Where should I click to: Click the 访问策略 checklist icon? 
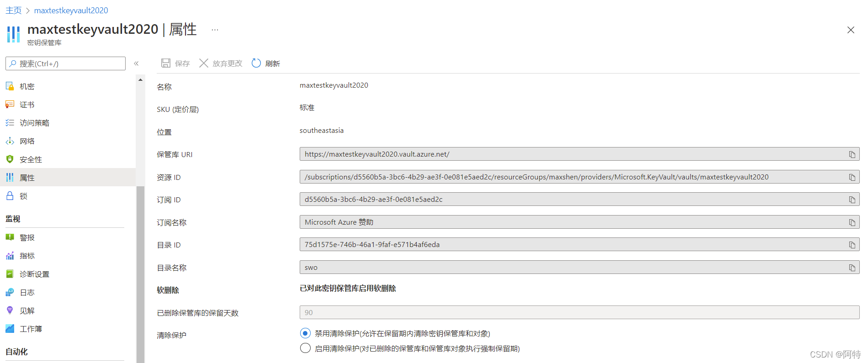tap(10, 122)
